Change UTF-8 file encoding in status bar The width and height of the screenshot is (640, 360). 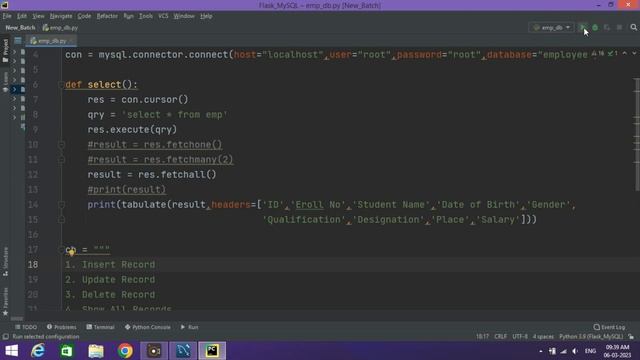tap(520, 337)
